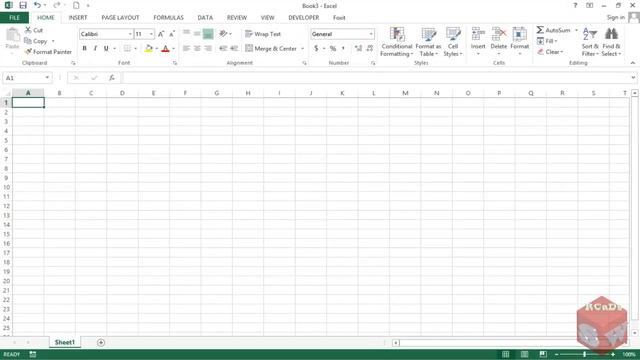Apply the red font color
Viewport: 640px width, 360px height.
coord(165,49)
